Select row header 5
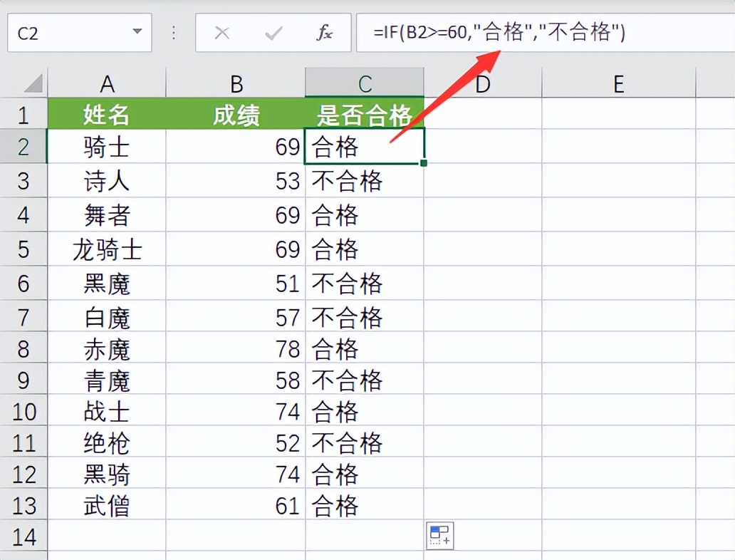 24,249
